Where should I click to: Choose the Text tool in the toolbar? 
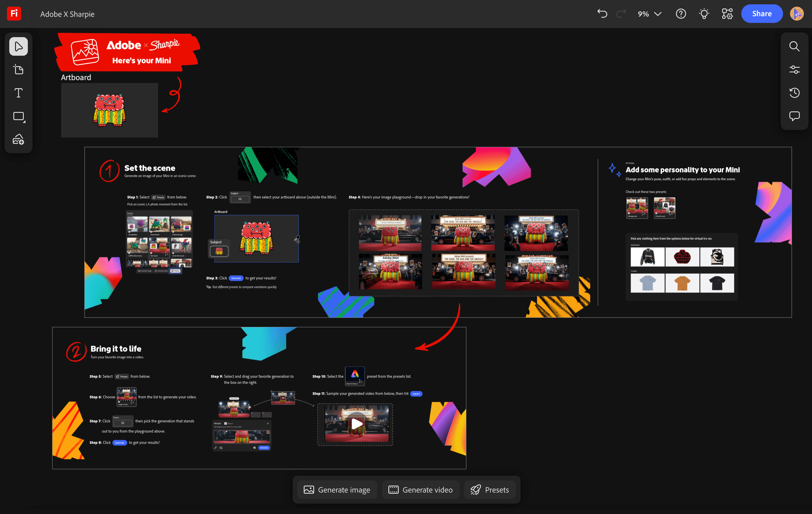point(19,93)
